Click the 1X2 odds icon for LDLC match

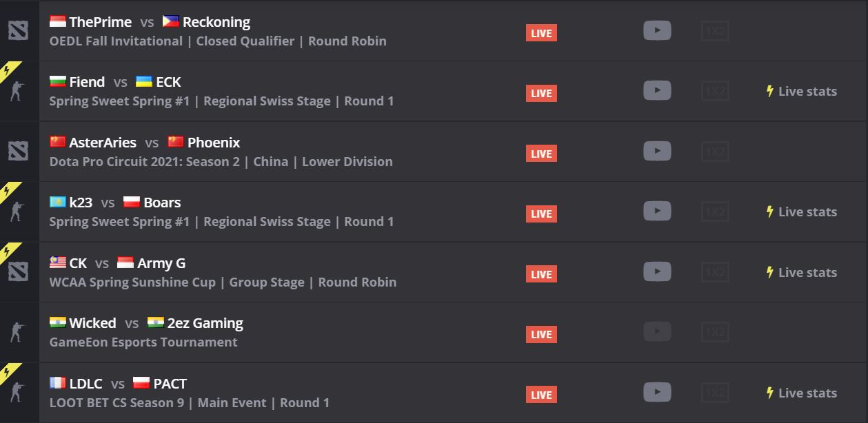715,393
